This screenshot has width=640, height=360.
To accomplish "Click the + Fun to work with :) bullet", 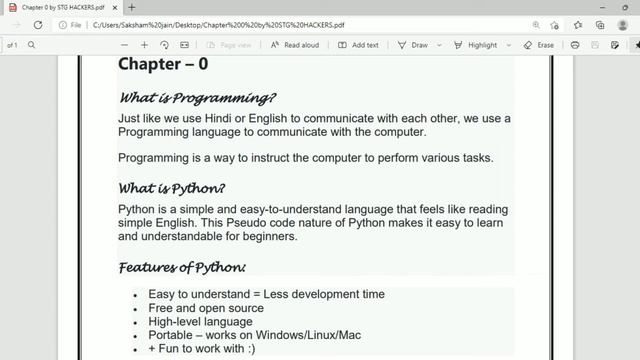I will 202,349.
